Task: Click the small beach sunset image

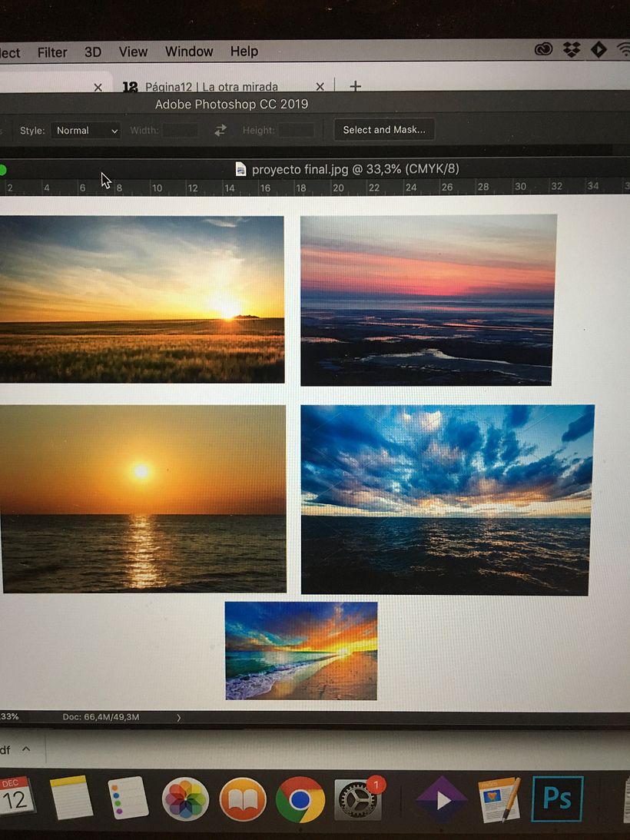Action: [x=301, y=650]
